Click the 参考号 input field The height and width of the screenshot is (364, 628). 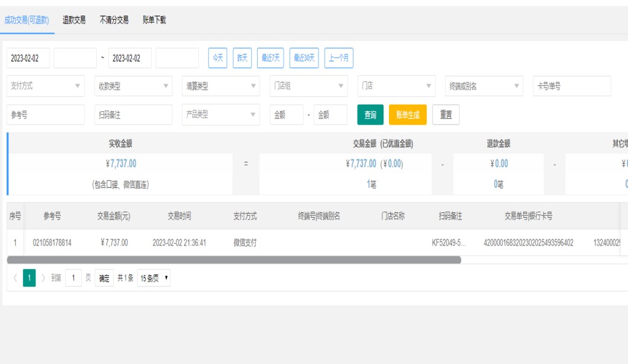coord(46,115)
